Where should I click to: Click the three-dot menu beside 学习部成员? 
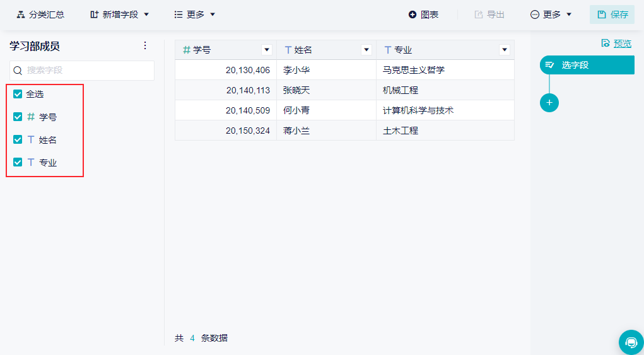point(145,45)
